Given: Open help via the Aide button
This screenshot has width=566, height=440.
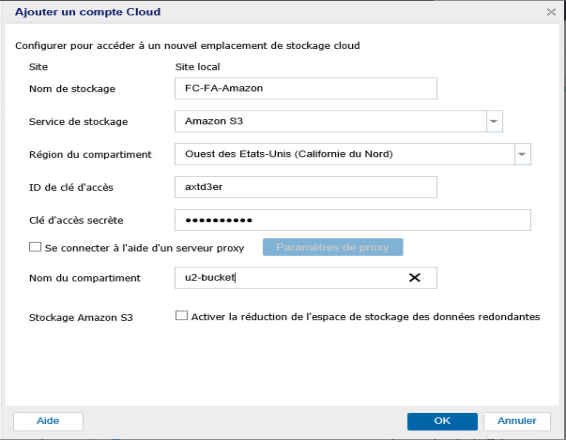Looking at the screenshot, I should (x=48, y=421).
